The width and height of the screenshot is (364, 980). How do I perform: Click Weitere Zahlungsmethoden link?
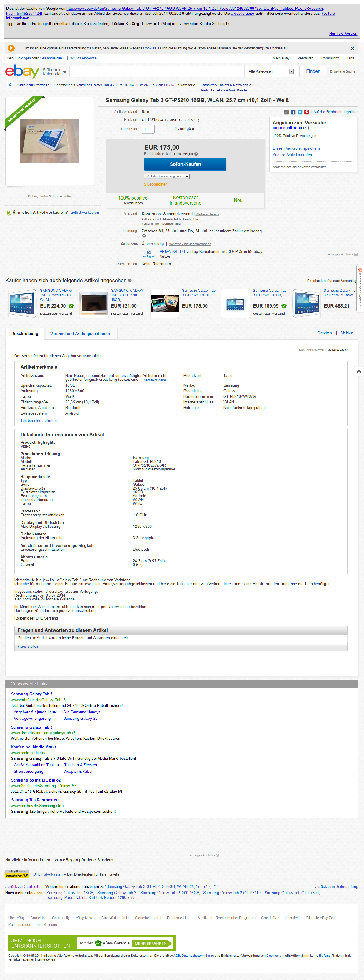190,244
